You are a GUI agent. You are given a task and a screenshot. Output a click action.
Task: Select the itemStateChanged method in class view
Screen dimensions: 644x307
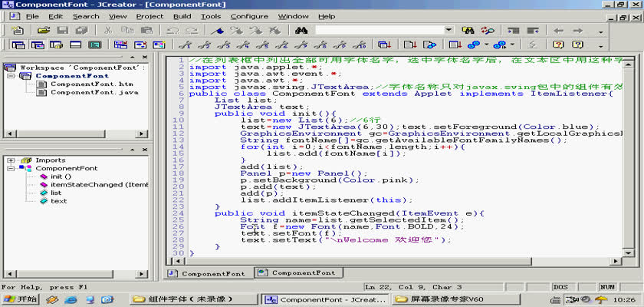(99, 185)
